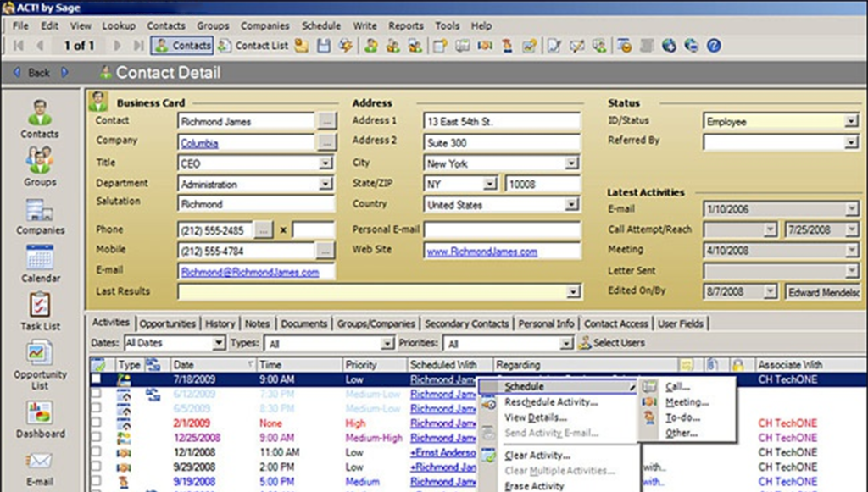Open the Opportunities tab
The width and height of the screenshot is (868, 492).
(167, 323)
